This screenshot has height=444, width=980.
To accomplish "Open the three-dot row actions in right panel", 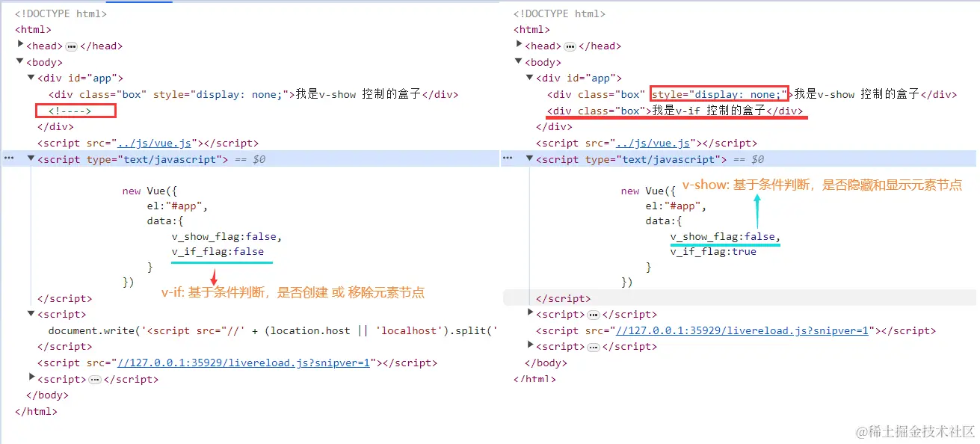I will pyautogui.click(x=508, y=158).
